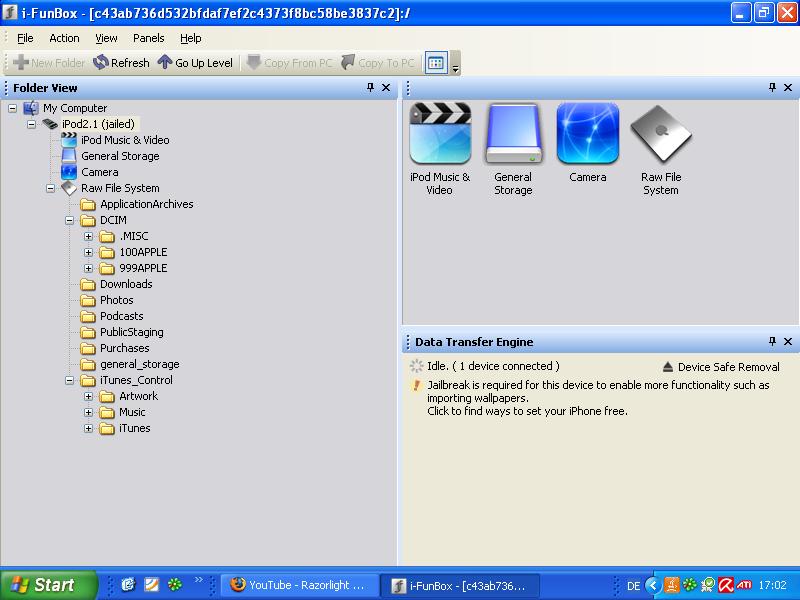Click the i-FunBox taskbar button
The width and height of the screenshot is (800, 600).
(x=461, y=585)
